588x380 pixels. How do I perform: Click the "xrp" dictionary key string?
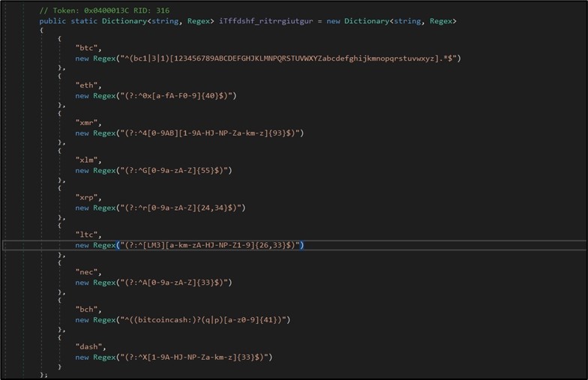tap(85, 197)
